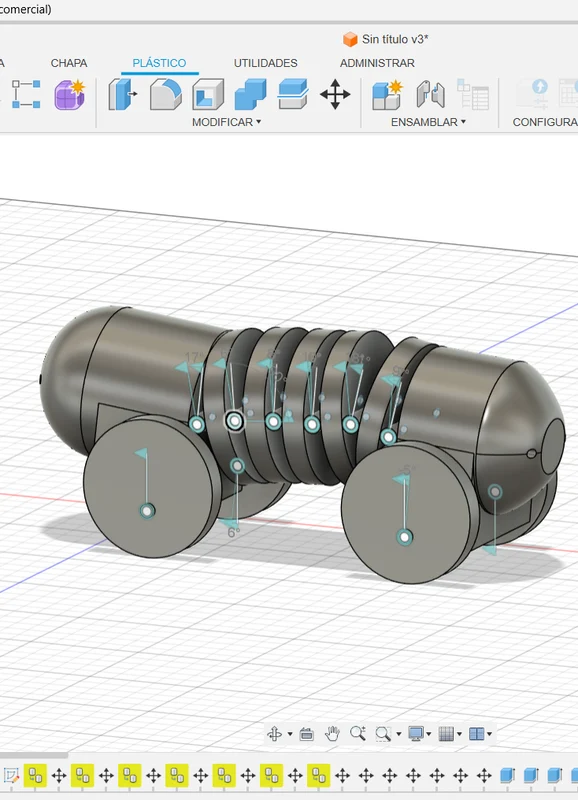Image resolution: width=578 pixels, height=800 pixels.
Task: Click the square node-pattern icon left of Create Form
Action: pyautogui.click(x=26, y=94)
